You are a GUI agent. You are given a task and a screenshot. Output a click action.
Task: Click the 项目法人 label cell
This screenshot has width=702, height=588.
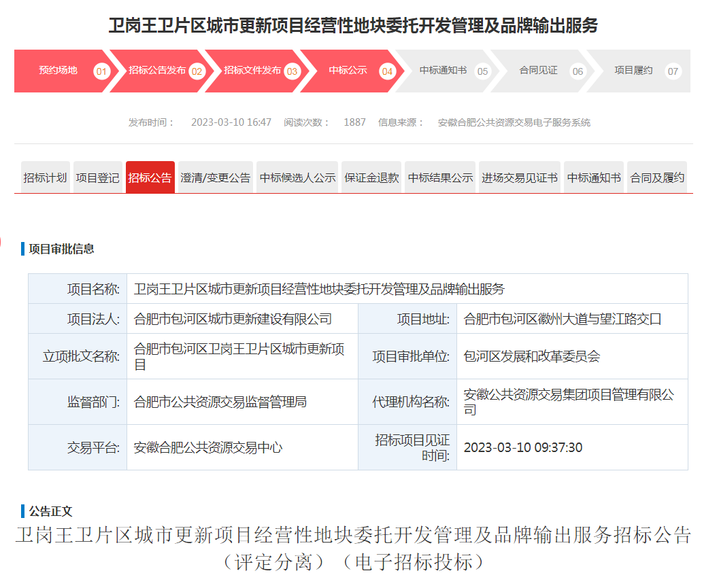pos(78,319)
